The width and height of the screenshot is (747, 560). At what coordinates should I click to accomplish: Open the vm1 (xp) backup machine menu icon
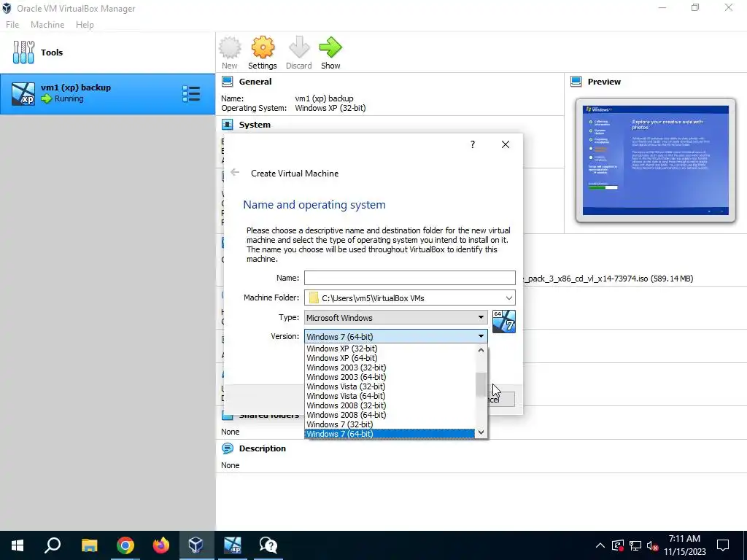(191, 94)
